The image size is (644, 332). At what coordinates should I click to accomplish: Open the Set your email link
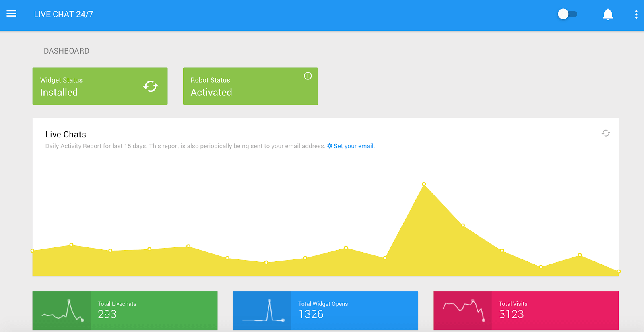click(x=353, y=146)
